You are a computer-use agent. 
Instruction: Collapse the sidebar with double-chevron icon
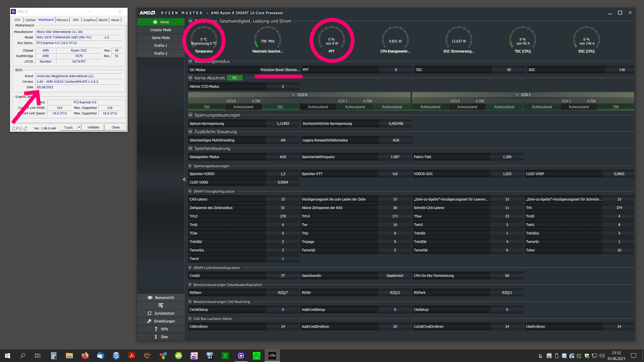184,179
